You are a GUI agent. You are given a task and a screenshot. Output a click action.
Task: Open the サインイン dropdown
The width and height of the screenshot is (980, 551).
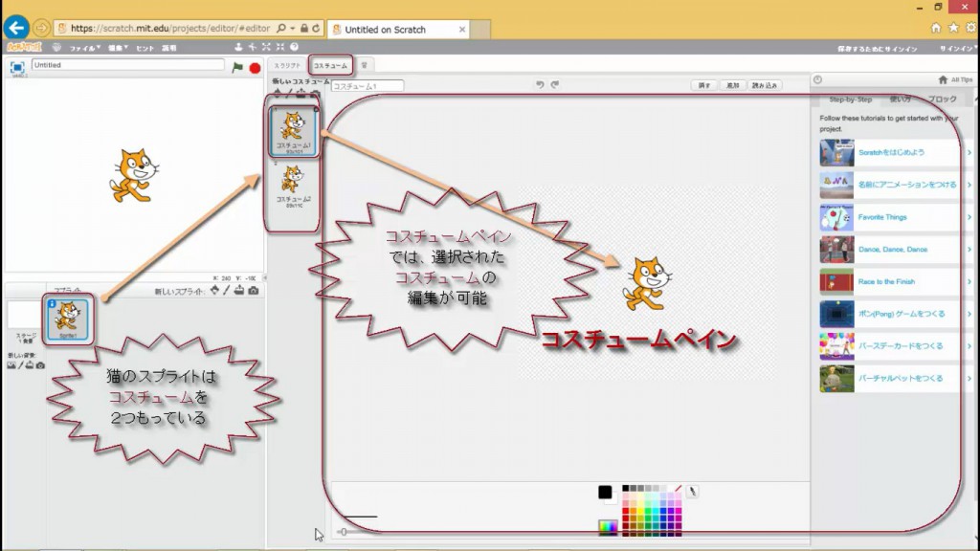click(x=957, y=49)
